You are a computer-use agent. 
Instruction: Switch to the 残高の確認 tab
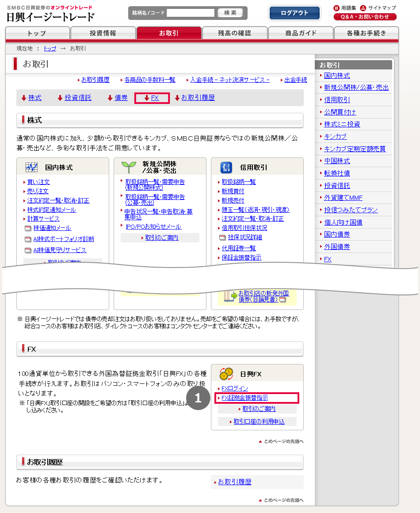click(x=234, y=33)
